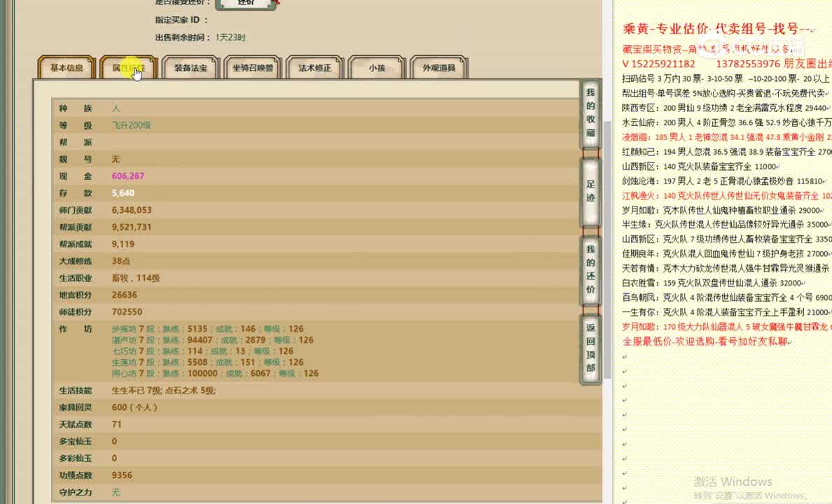The width and height of the screenshot is (832, 504).
Task: Open 我的收藏 side button
Action: (x=590, y=113)
